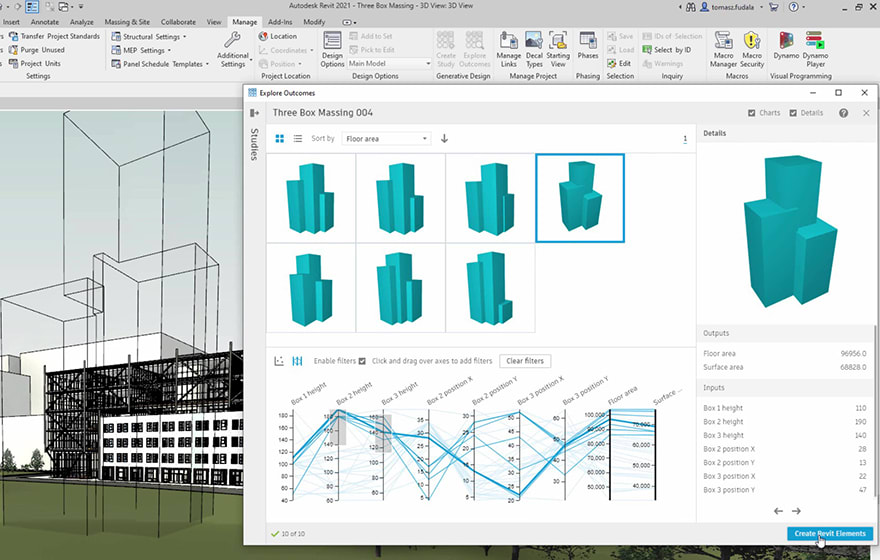880x560 pixels.
Task: Click Floor area output value 96956.0
Action: pyautogui.click(x=853, y=354)
